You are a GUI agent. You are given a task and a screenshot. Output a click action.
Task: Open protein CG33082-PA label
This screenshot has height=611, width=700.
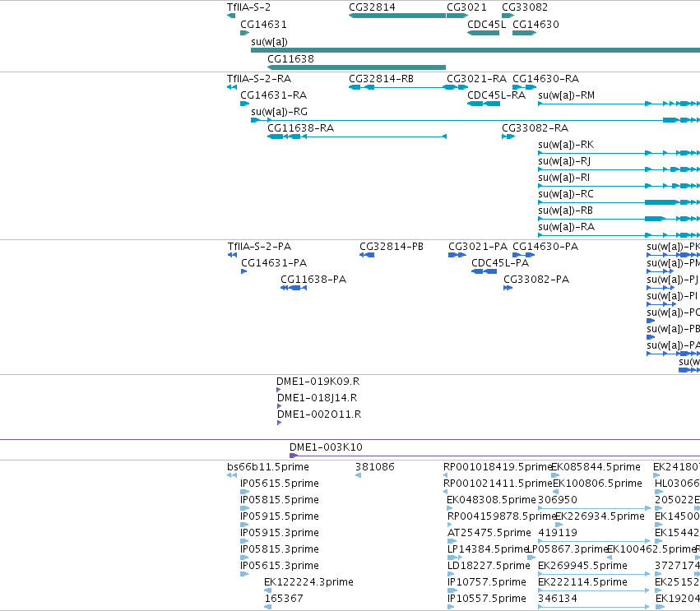pyautogui.click(x=536, y=280)
